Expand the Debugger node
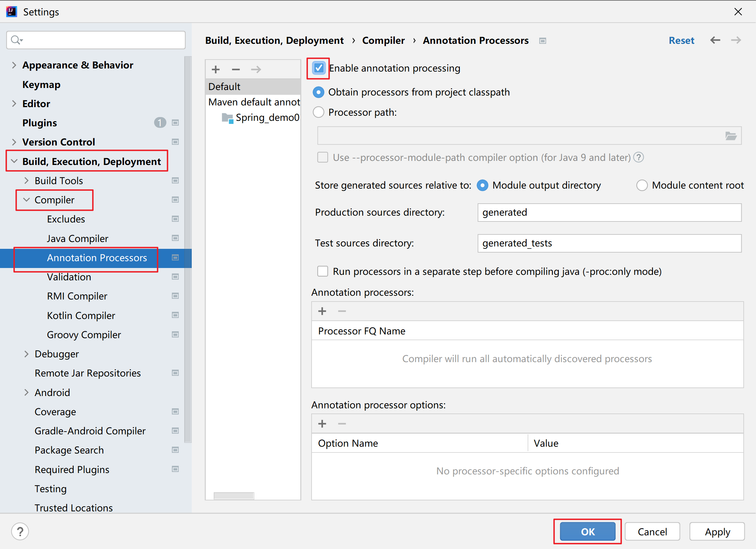 26,354
